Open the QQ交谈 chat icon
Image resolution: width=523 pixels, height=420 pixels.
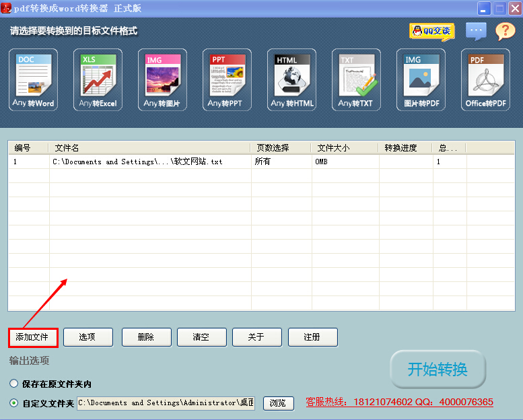[431, 31]
